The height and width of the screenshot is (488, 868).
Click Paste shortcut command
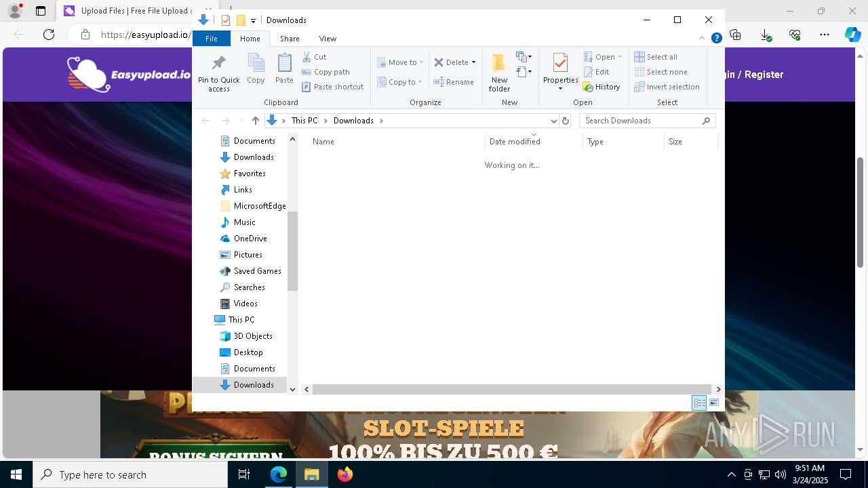332,87
